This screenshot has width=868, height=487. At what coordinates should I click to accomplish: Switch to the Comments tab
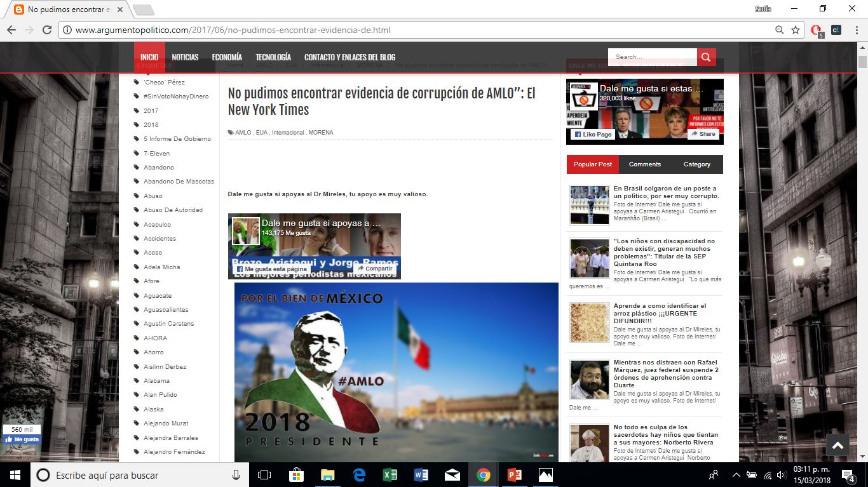[645, 164]
